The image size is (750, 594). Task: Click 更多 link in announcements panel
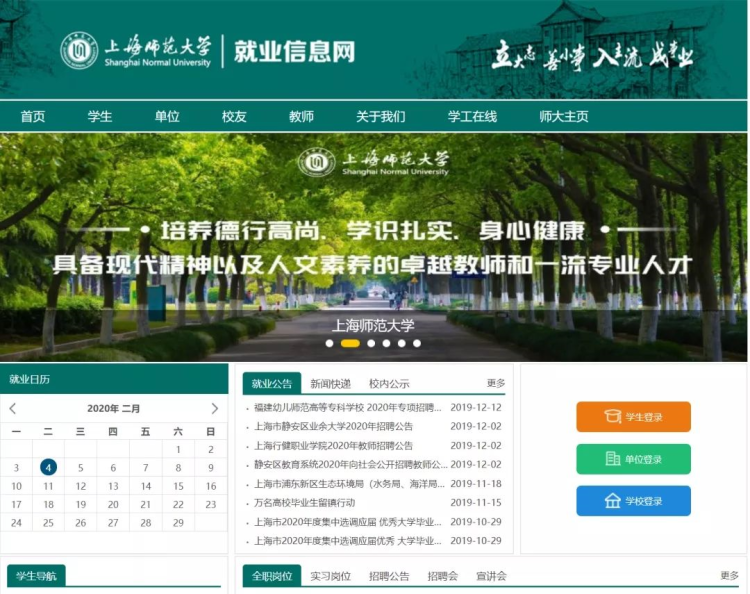(496, 383)
